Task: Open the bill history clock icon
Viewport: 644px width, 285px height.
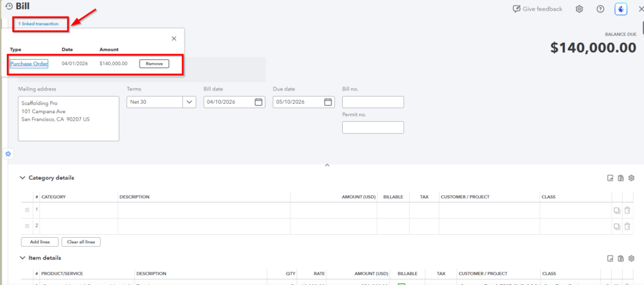Action: point(9,7)
